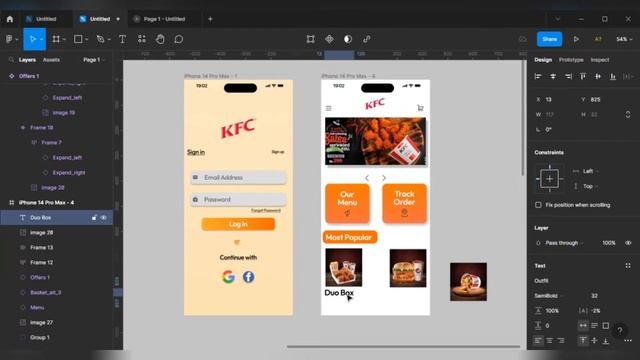The height and width of the screenshot is (360, 640).
Task: Click the Align vertical centers icon
Action: (x=598, y=76)
